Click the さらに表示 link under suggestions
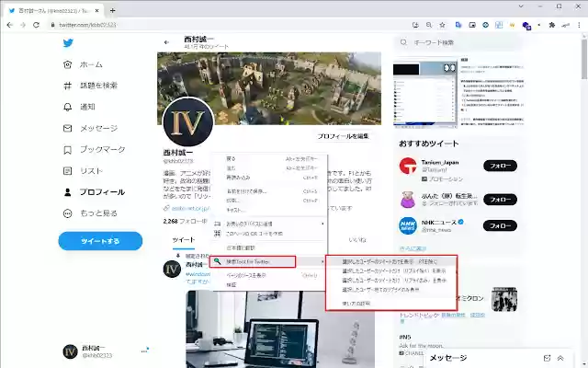The width and height of the screenshot is (588, 368). (413, 248)
